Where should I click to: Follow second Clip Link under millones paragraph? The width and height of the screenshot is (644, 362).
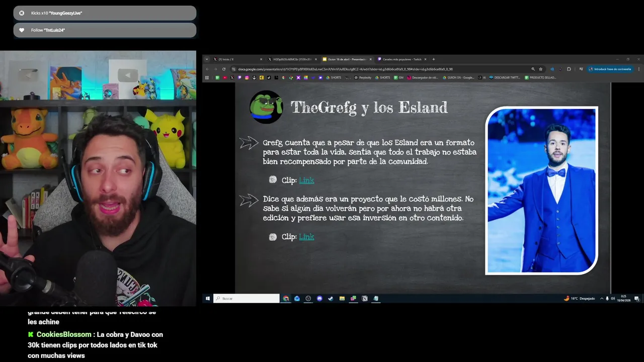click(x=306, y=236)
